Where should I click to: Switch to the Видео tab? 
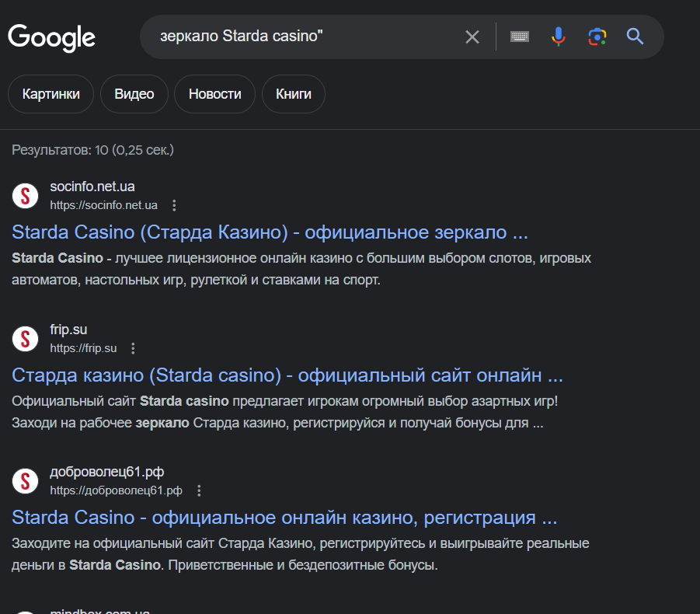click(134, 94)
